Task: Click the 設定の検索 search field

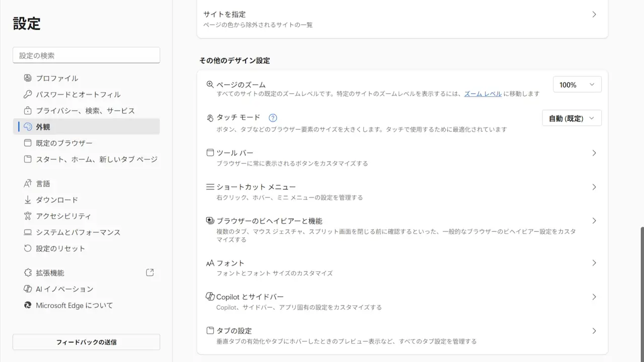Action: 86,55
